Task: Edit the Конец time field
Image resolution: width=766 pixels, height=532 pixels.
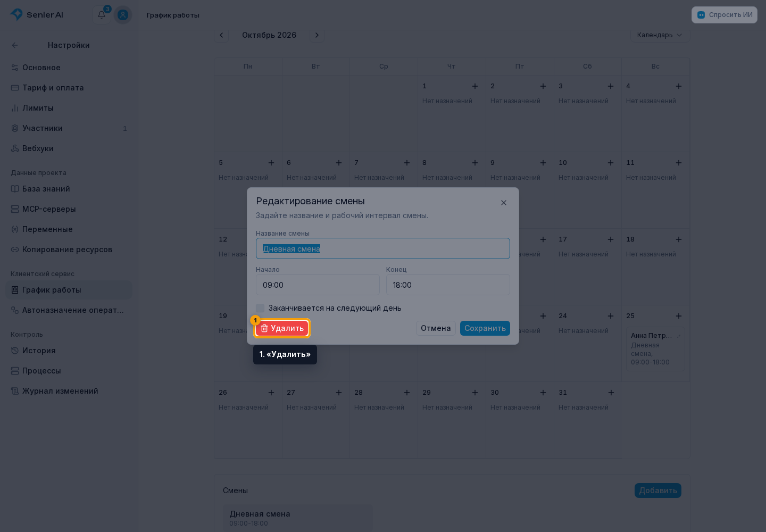Action: pyautogui.click(x=448, y=285)
